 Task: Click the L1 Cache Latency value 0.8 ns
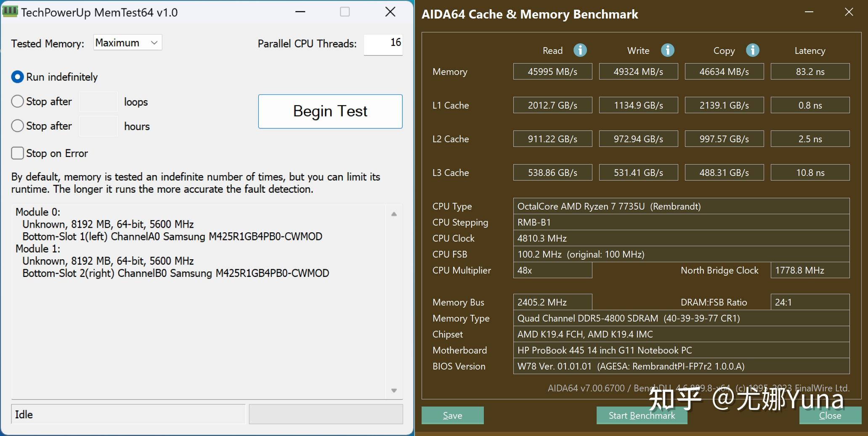point(810,105)
